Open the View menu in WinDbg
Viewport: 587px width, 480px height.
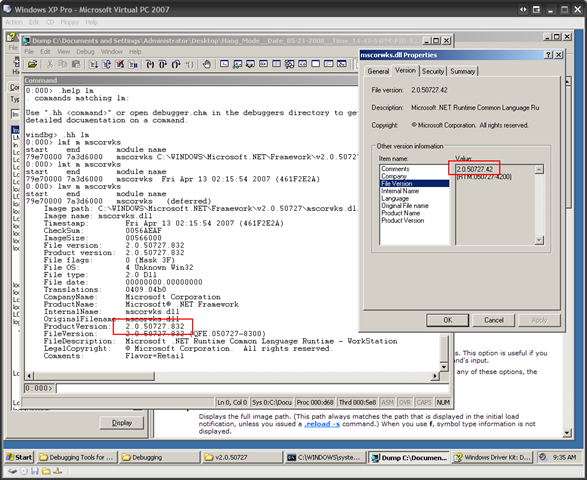tap(64, 52)
